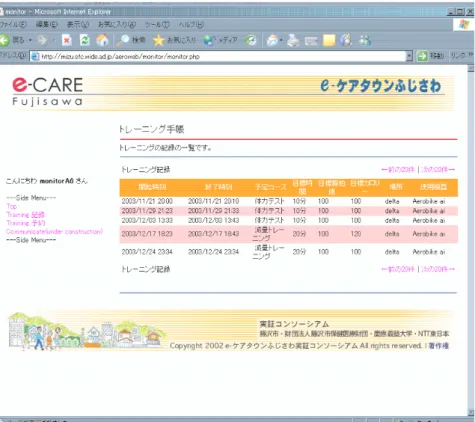Open History clock icon
The image size is (475, 422).
251,41
